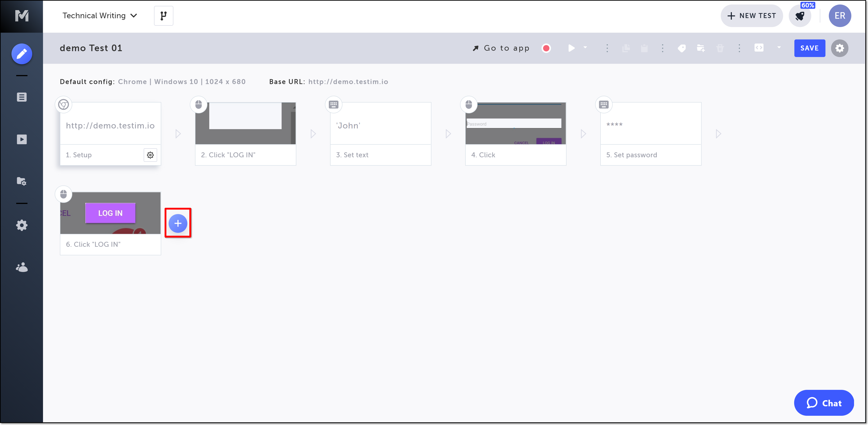This screenshot has width=868, height=425.
Task: Open the editor pencil sidebar icon
Action: tap(22, 54)
